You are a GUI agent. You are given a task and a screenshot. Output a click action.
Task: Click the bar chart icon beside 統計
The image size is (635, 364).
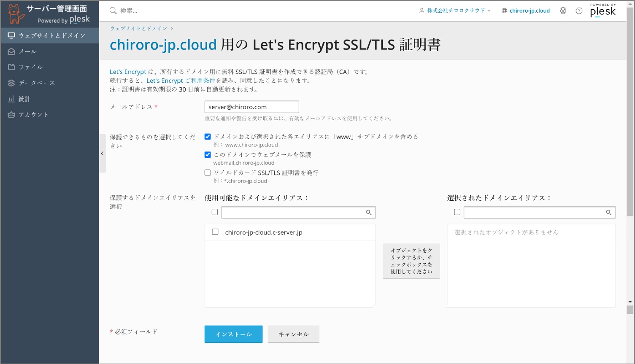(x=11, y=99)
